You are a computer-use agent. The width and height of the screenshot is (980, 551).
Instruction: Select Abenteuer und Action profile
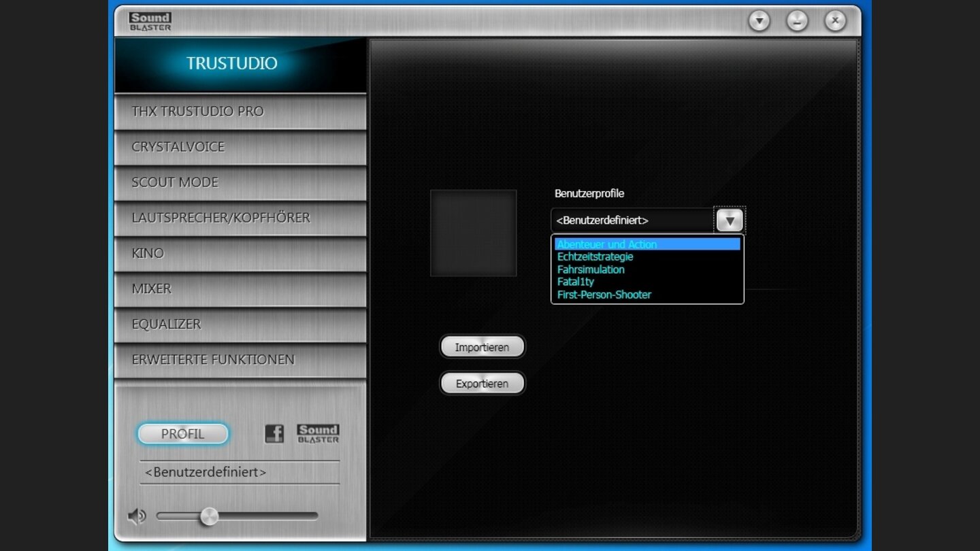(647, 244)
